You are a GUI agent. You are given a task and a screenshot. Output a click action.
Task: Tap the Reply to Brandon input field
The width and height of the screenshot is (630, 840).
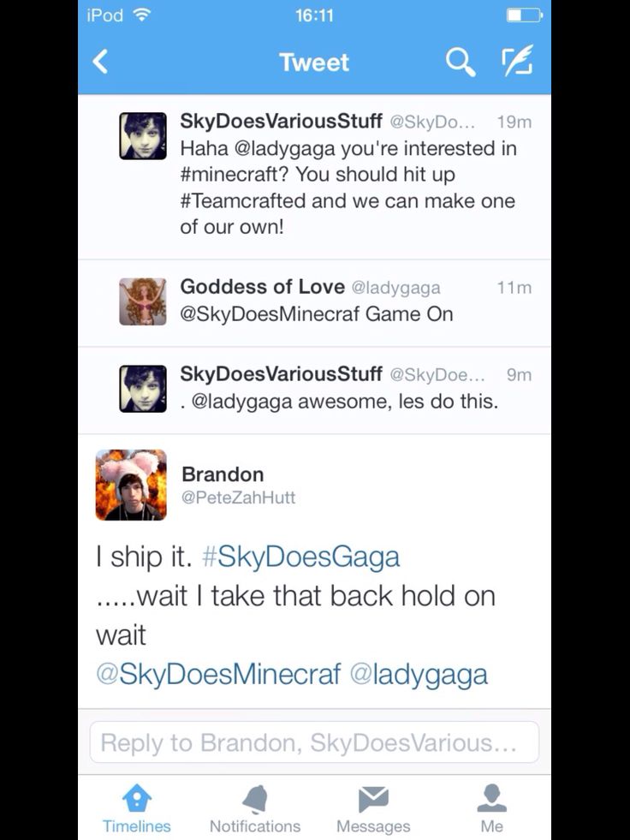tap(314, 742)
